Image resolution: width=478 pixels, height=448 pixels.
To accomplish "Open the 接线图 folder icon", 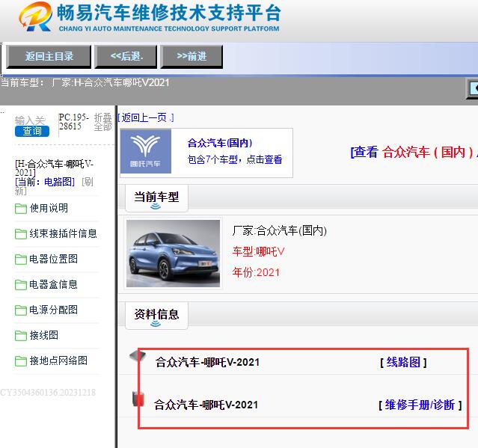I will (x=21, y=336).
